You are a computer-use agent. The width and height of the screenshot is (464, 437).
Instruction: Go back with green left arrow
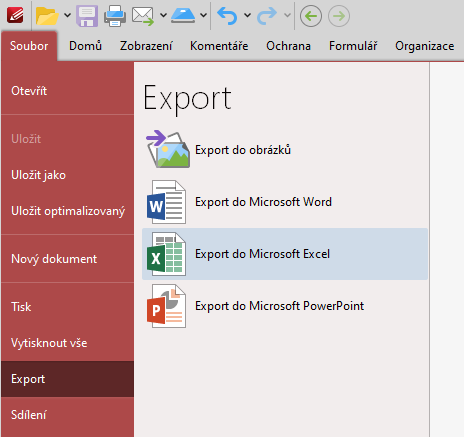point(311,16)
